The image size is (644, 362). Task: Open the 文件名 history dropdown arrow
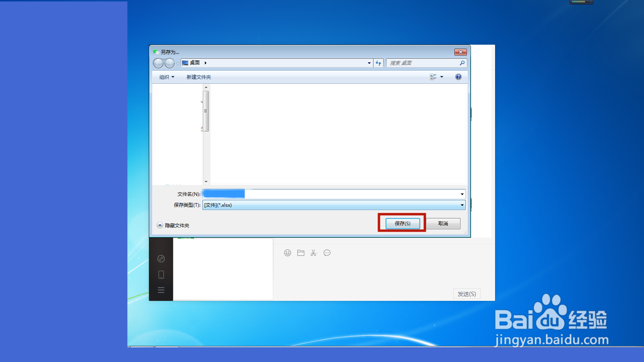[462, 194]
